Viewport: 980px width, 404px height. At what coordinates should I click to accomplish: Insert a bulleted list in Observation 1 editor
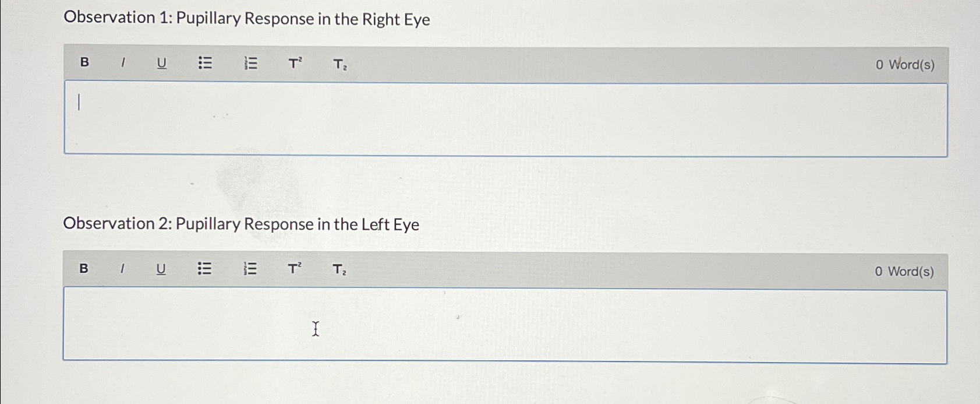point(205,64)
